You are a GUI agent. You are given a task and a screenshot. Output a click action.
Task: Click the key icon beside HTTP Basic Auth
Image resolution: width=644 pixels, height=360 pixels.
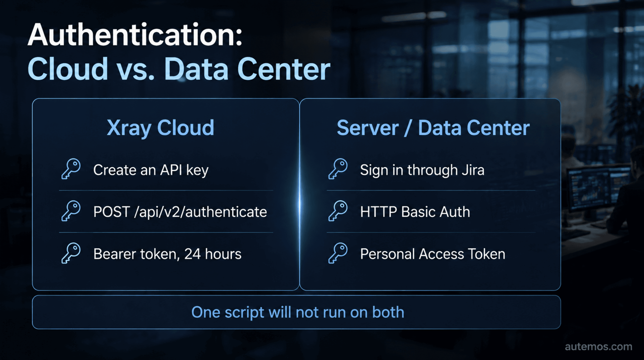(x=338, y=211)
